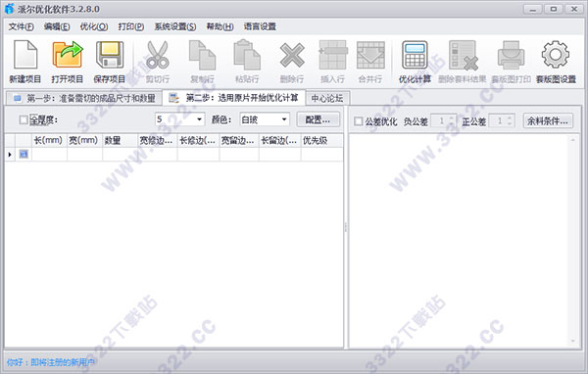Open the 系统设置(S) menu
This screenshot has width=588, height=374.
175,26
